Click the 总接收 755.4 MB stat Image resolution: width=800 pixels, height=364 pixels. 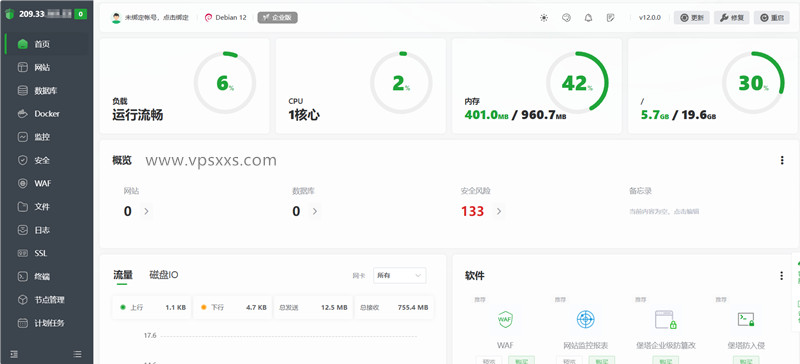pyautogui.click(x=394, y=307)
